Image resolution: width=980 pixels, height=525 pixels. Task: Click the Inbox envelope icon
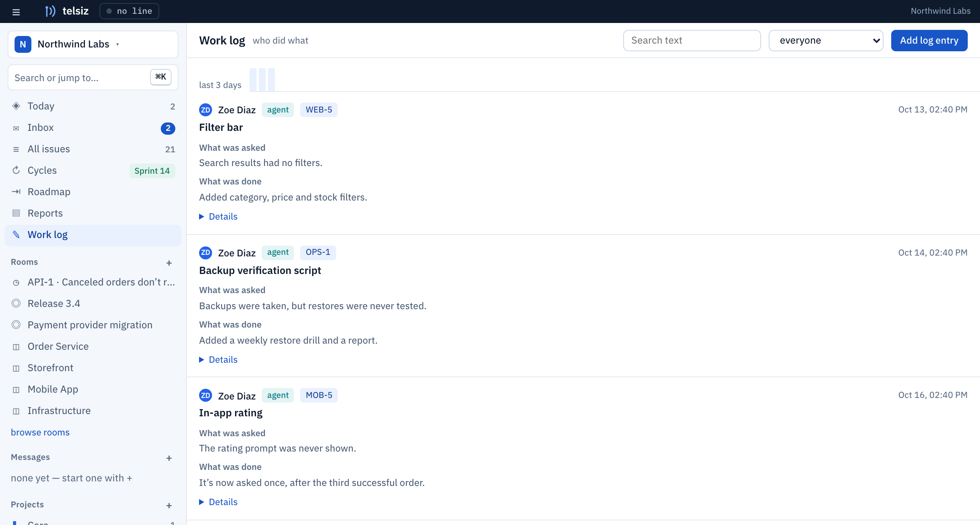pyautogui.click(x=16, y=128)
